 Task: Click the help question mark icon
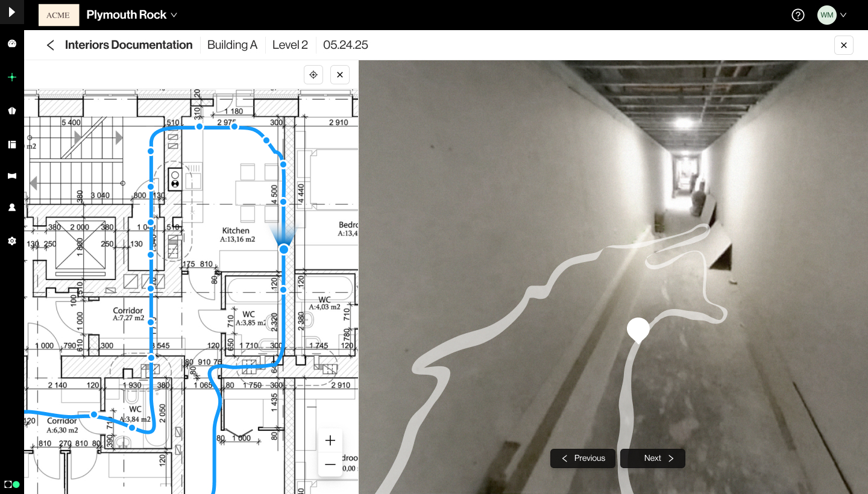pyautogui.click(x=798, y=15)
